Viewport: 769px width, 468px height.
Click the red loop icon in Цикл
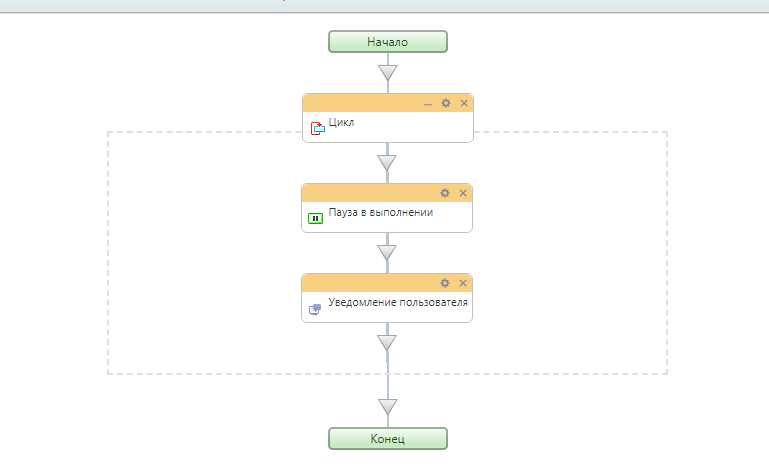317,128
